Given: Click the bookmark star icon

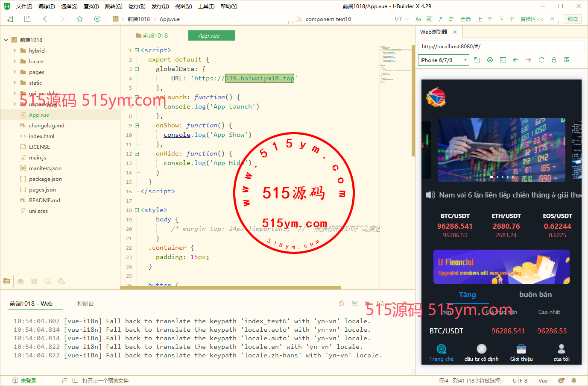Looking at the screenshot, I should pos(80,19).
